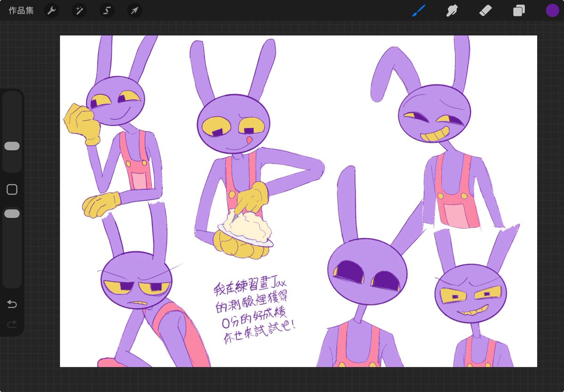The height and width of the screenshot is (392, 564).
Task: Open the purple active color picker
Action: [x=552, y=10]
